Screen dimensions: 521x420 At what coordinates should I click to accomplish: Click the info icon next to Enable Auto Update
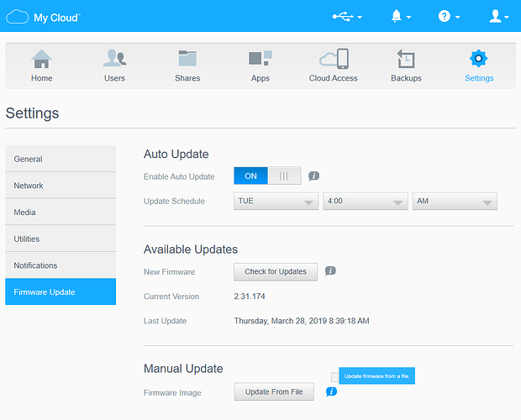click(313, 176)
